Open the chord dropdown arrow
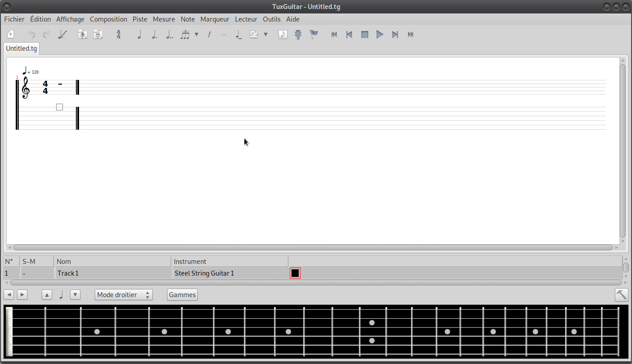This screenshot has height=364, width=632. point(265,35)
